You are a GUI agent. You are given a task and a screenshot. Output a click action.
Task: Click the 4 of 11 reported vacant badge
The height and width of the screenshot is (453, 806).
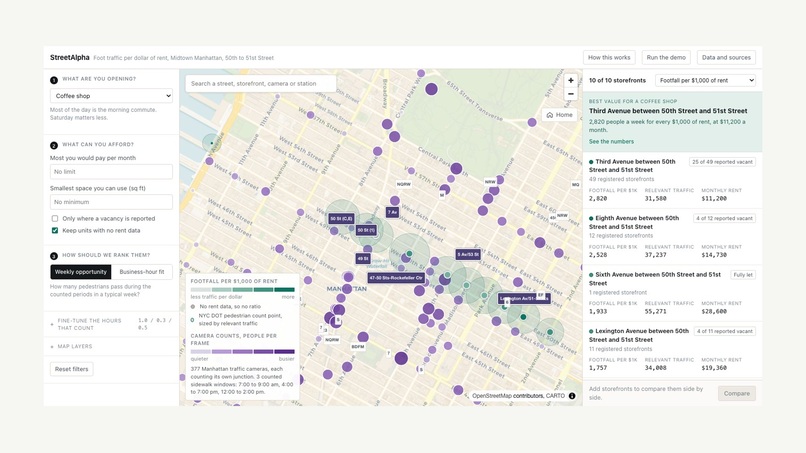tap(724, 332)
